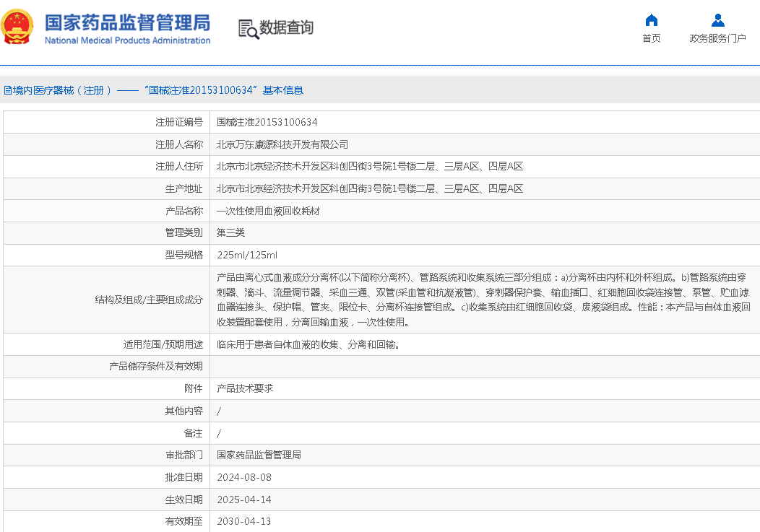760x532 pixels.
Task: Click the 产品名称 row label
Action: pos(183,211)
